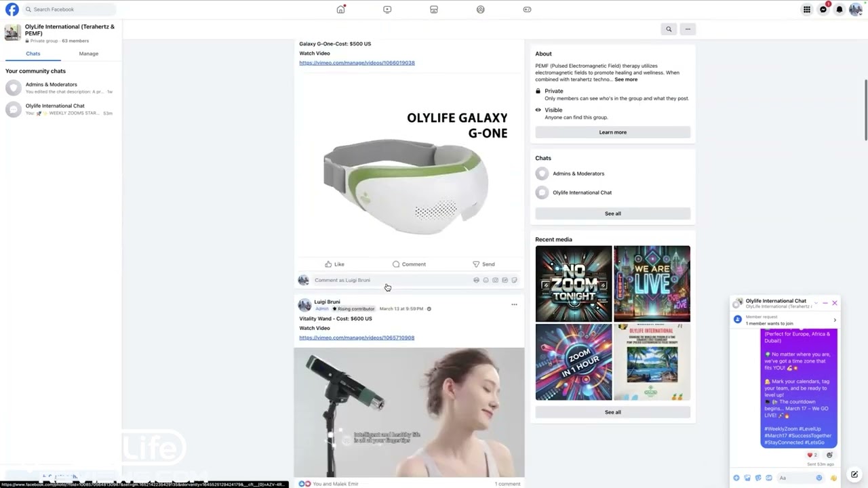This screenshot has width=868, height=488.
Task: Click the Learn more button
Action: (x=613, y=132)
